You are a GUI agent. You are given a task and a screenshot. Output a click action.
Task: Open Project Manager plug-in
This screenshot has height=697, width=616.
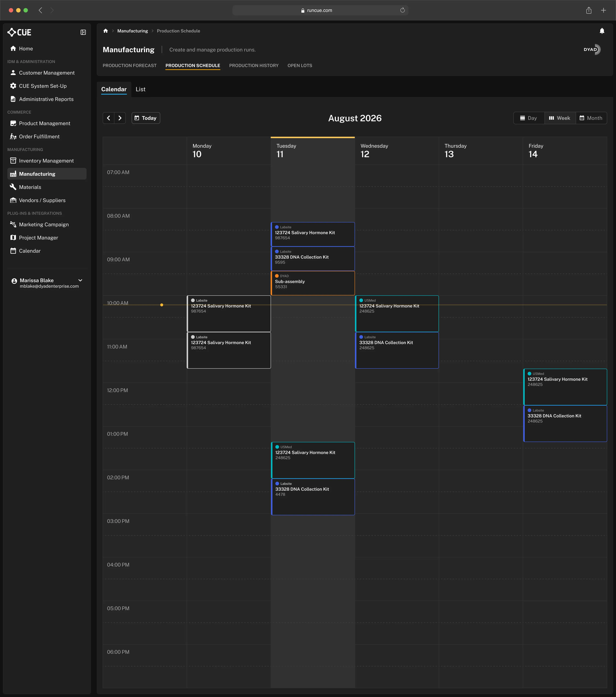47,238
